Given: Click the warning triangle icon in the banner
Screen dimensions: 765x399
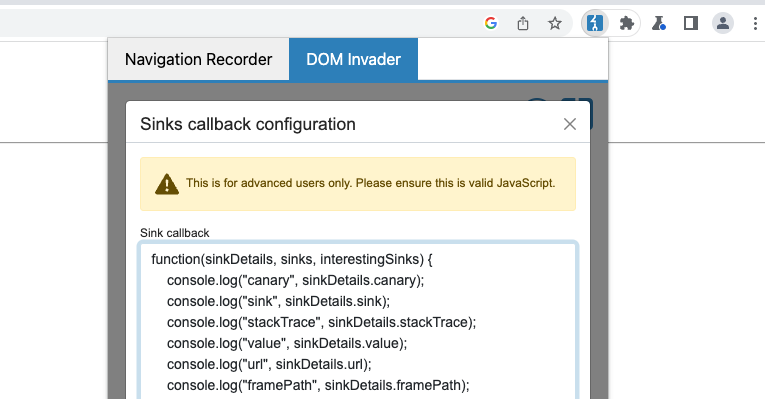Looking at the screenshot, I should point(167,184).
